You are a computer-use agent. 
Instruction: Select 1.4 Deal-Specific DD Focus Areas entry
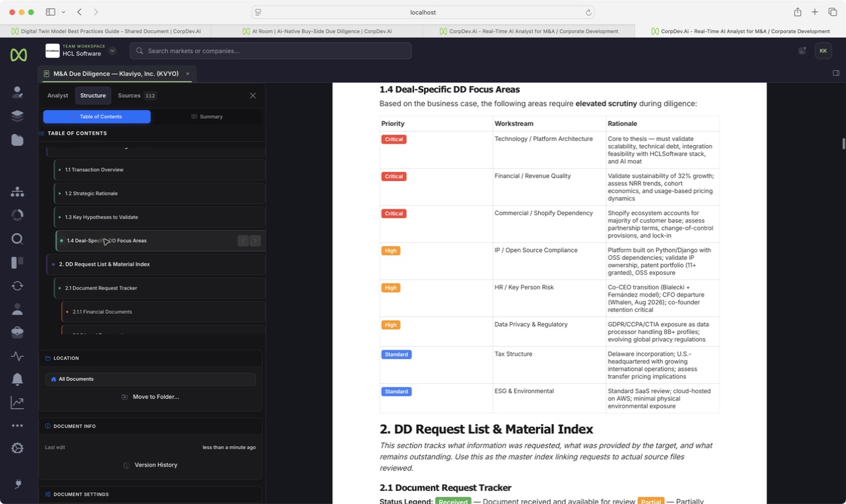[x=161, y=241]
